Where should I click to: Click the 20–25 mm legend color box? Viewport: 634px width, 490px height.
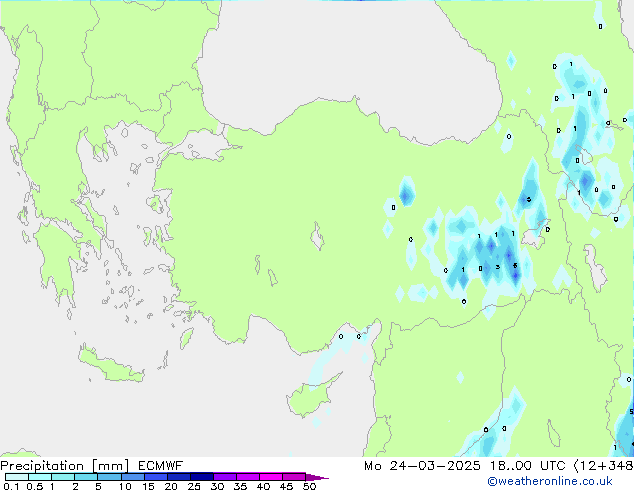[178, 477]
